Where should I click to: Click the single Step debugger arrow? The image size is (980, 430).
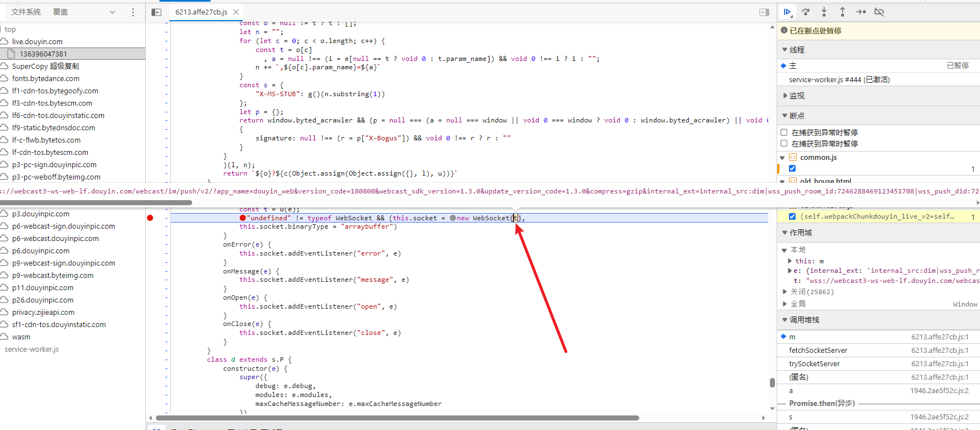[x=861, y=12]
